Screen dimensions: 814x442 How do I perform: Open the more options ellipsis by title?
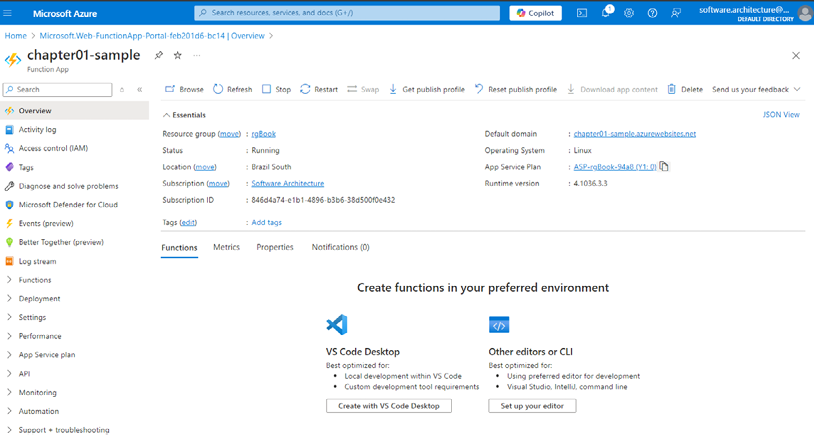coord(196,55)
